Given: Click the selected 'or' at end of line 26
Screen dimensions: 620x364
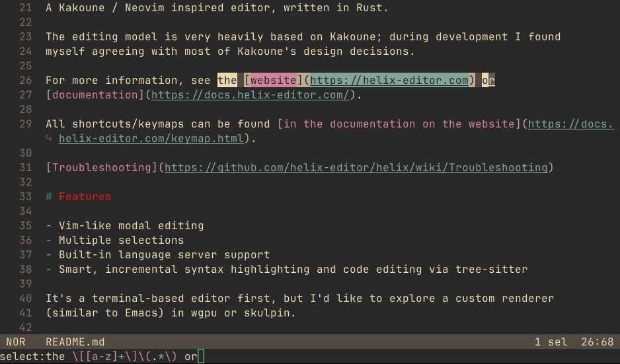Looking at the screenshot, I should 488,80.
